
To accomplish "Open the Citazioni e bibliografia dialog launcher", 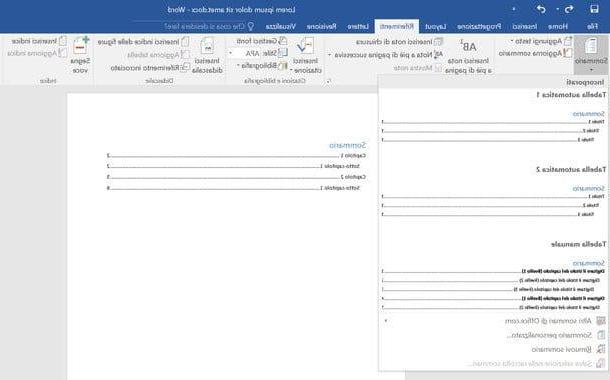I will 328,81.
